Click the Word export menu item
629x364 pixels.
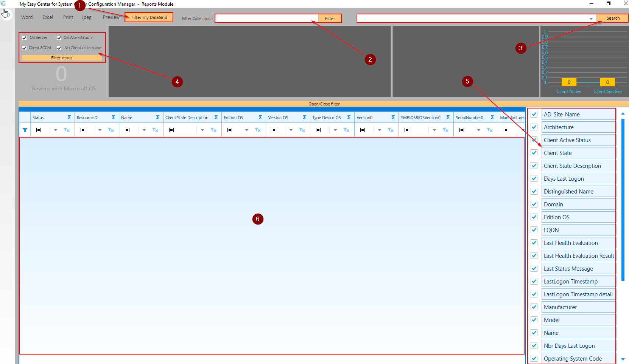(x=27, y=17)
